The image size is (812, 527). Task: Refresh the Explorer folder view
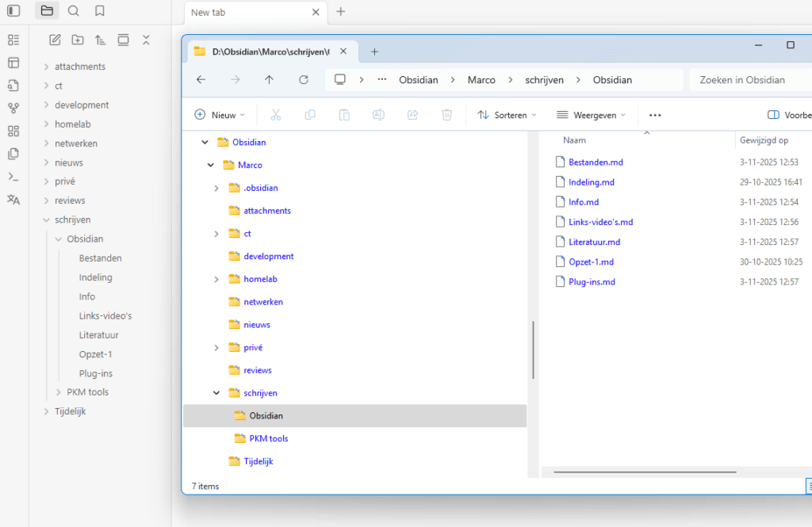click(304, 80)
